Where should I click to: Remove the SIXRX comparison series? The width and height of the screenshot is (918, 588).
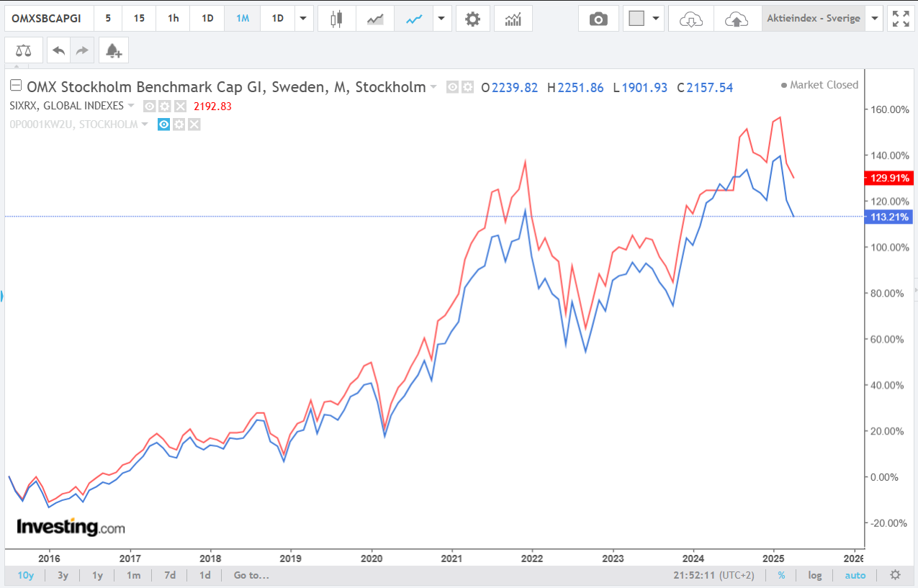[180, 106]
